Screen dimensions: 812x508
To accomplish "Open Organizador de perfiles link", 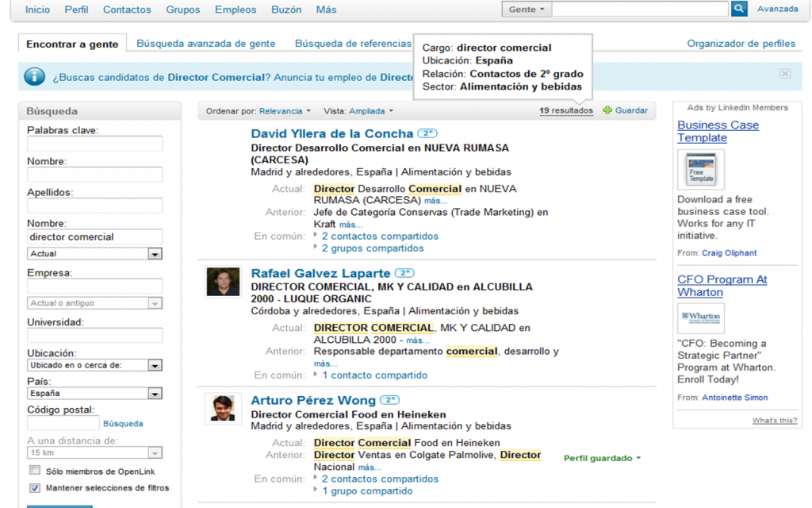I will (741, 44).
